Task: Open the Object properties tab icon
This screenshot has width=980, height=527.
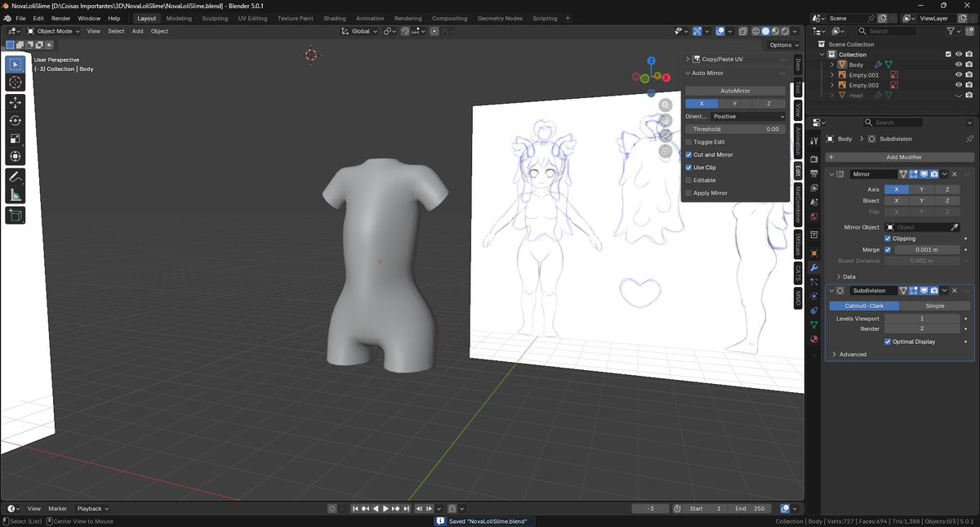Action: (x=814, y=253)
